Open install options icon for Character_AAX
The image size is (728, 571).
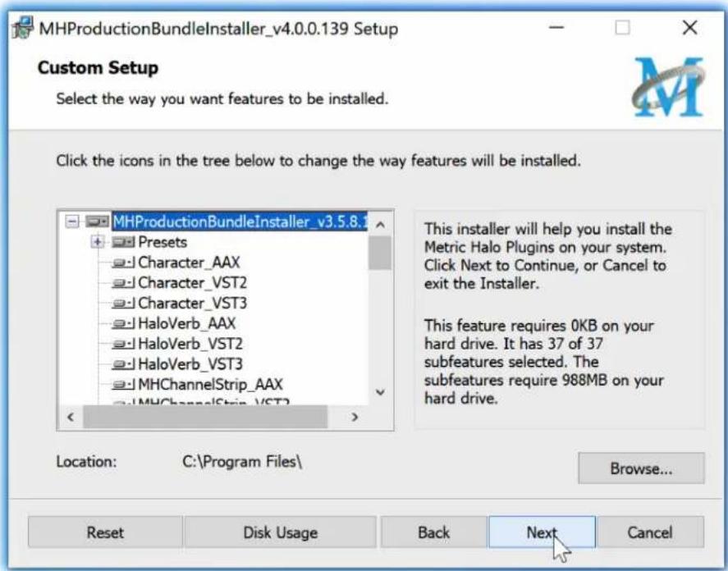pyautogui.click(x=123, y=263)
